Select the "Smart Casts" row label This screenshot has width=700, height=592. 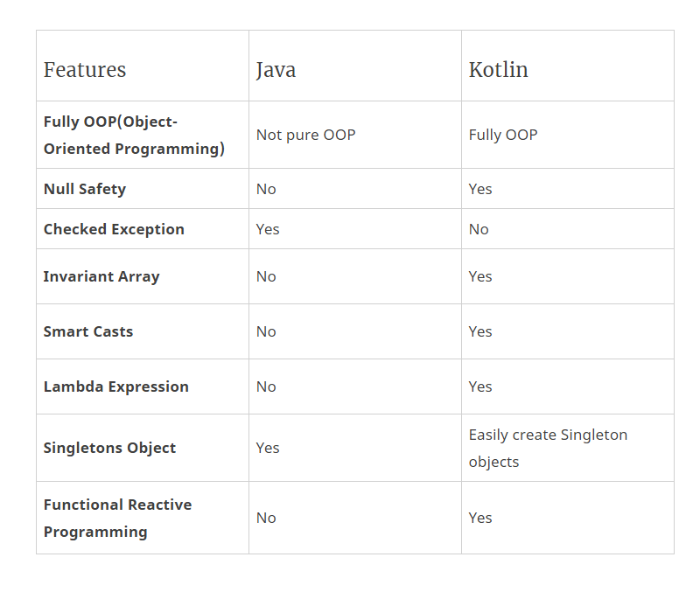click(88, 331)
